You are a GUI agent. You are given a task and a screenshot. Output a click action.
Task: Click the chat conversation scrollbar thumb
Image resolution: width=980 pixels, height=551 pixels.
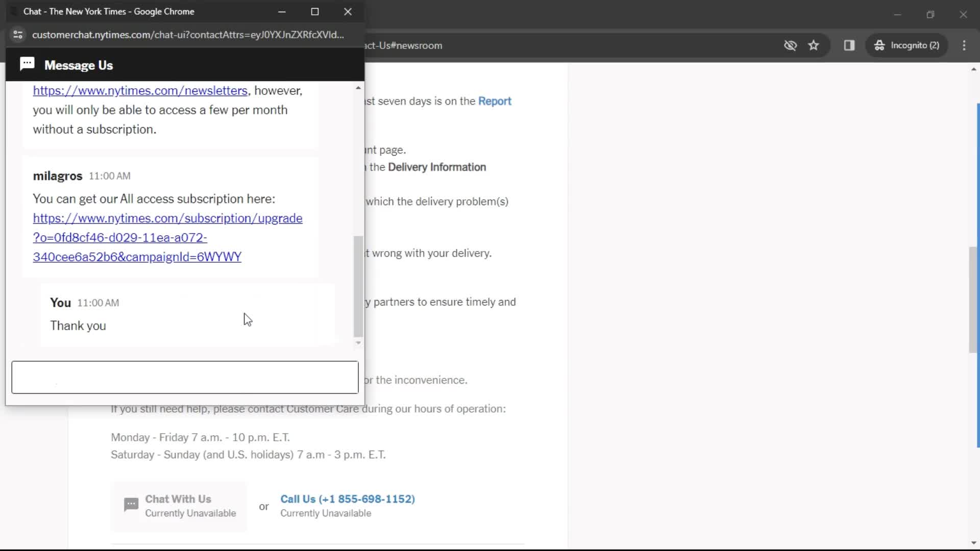[358, 286]
